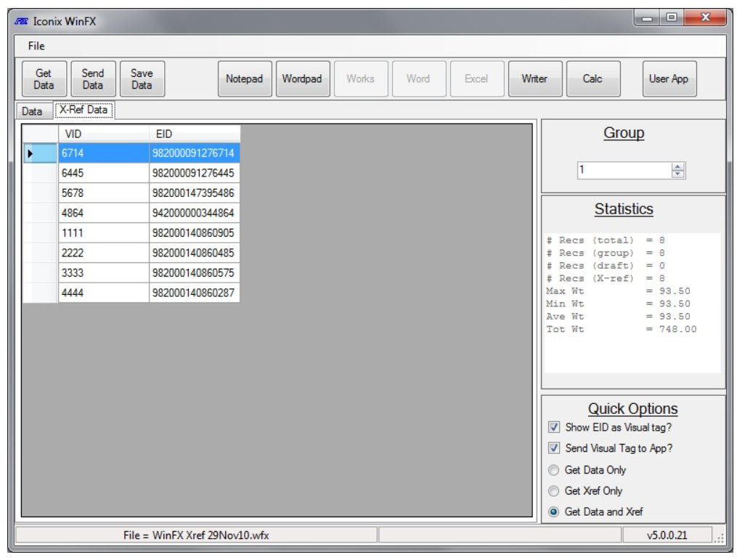Image resolution: width=737 pixels, height=560 pixels.
Task: Select Get Xref Only radio button
Action: (x=554, y=491)
